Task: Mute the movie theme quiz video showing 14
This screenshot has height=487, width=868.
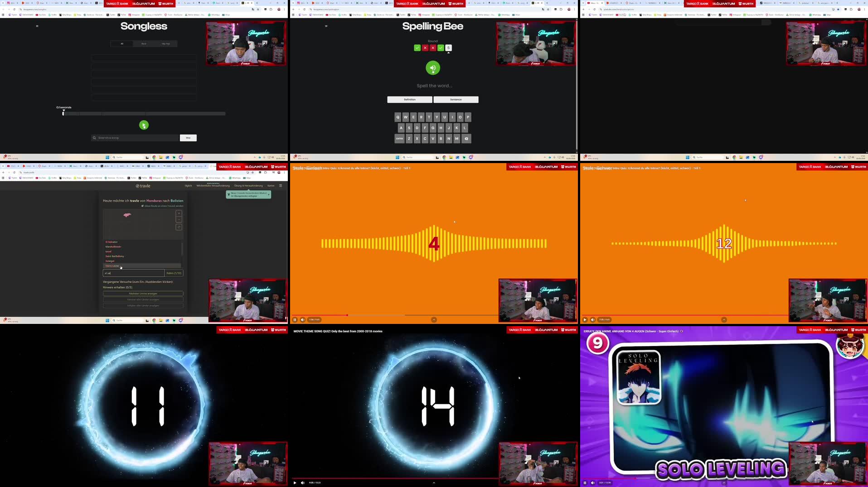Action: [302, 483]
